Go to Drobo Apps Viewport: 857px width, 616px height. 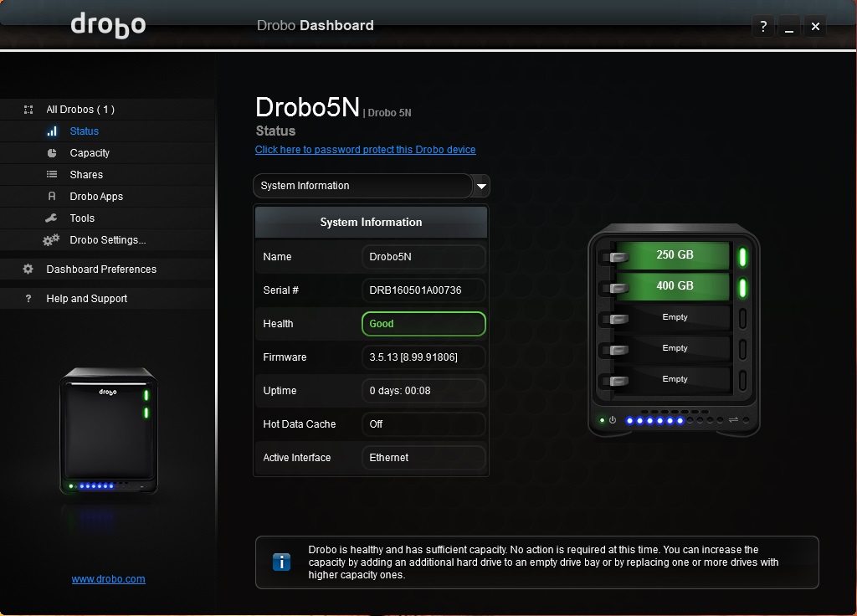(x=96, y=196)
